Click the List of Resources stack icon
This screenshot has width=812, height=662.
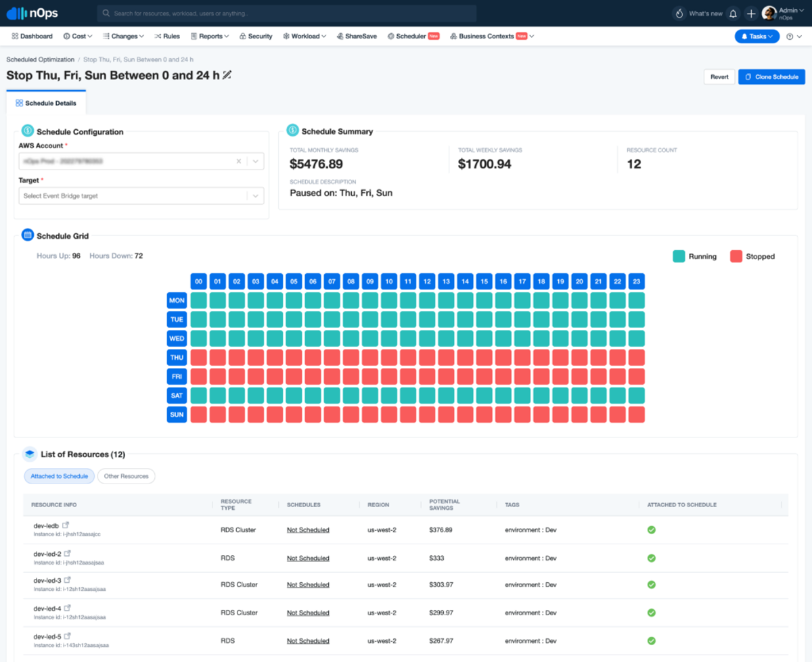(29, 454)
